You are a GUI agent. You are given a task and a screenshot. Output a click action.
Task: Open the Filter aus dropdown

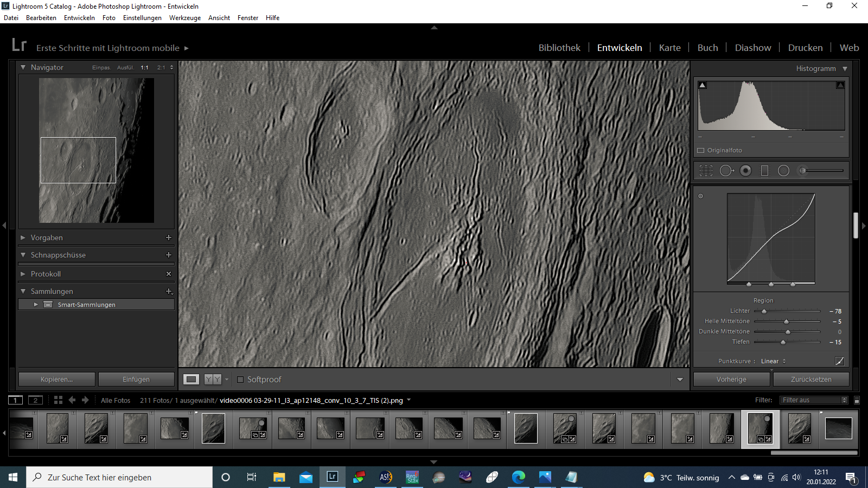pos(814,400)
